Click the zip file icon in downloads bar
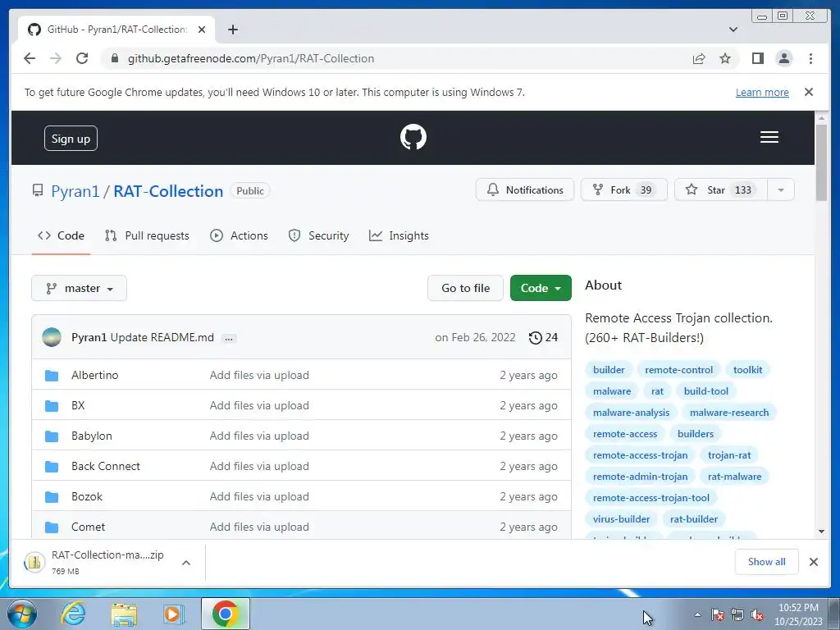Screen dimensions: 840x630 tap(34, 562)
